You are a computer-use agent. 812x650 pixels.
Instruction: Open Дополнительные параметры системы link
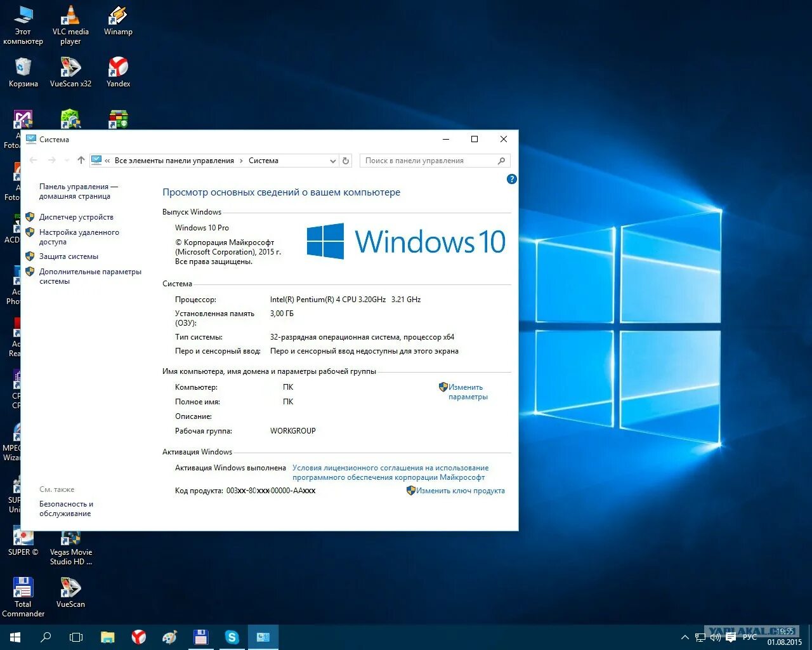tap(90, 276)
